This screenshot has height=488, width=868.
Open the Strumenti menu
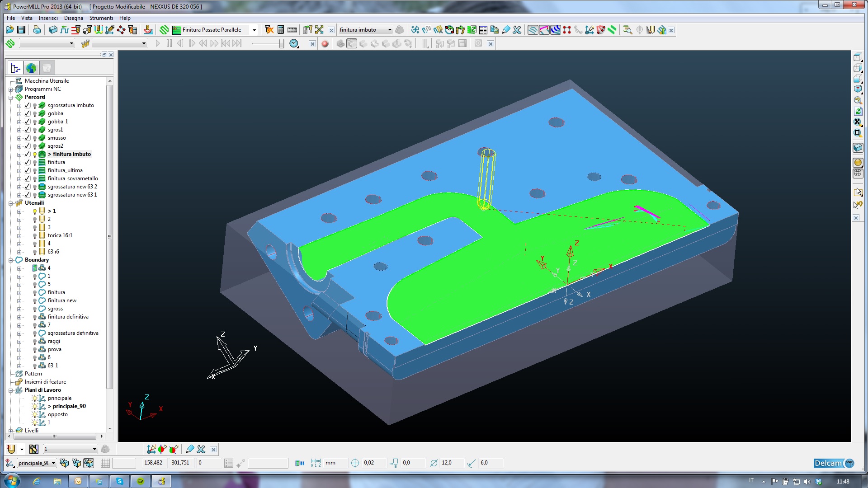(x=101, y=18)
